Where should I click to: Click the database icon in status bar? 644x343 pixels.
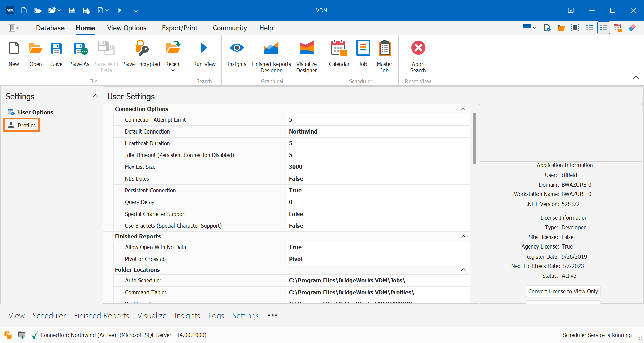click(8, 335)
